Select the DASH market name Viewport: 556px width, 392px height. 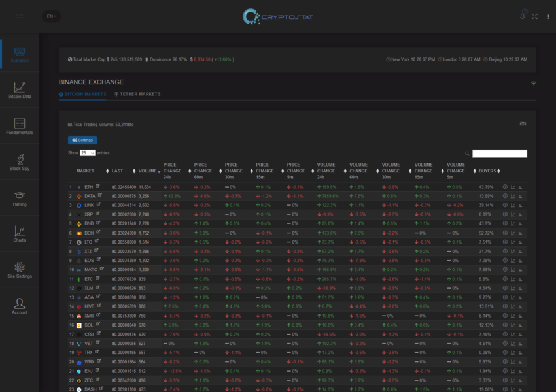[90, 389]
